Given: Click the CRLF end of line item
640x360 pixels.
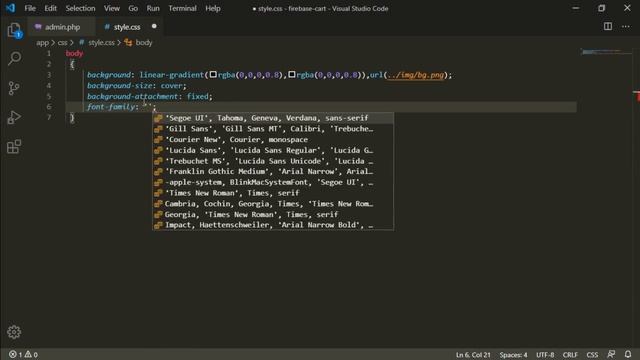Looking at the screenshot, I should point(570,355).
